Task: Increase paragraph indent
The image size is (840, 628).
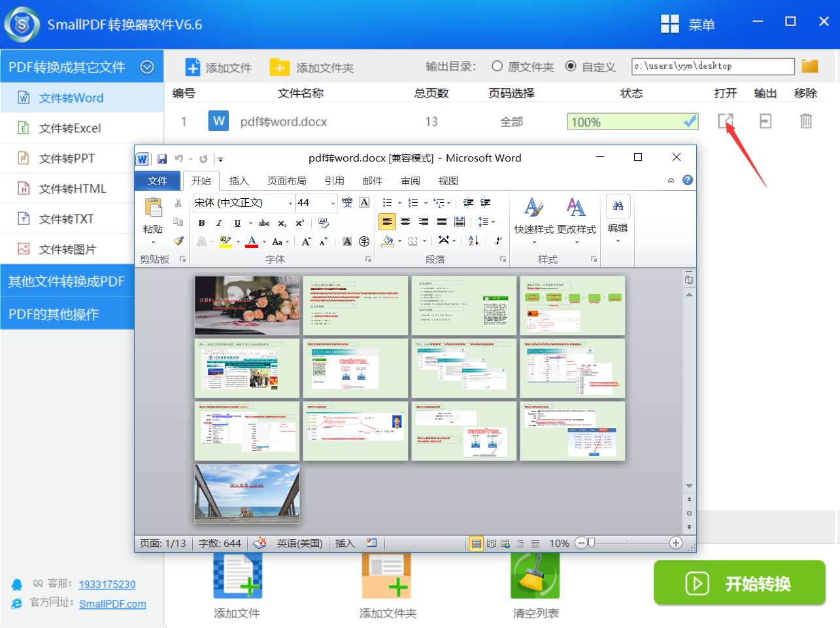Action: [485, 203]
